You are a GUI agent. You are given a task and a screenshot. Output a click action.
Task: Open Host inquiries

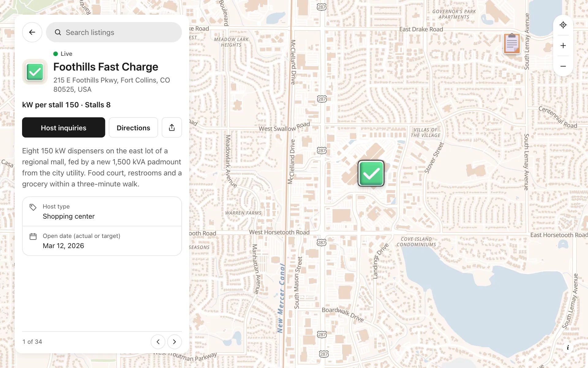point(64,128)
